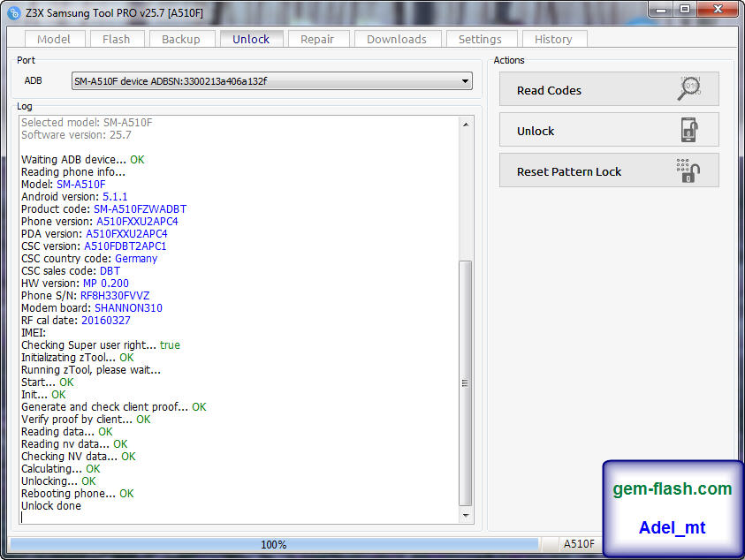Click the 'Unlock done' log line
Viewport: 745px width, 560px height.
point(51,506)
